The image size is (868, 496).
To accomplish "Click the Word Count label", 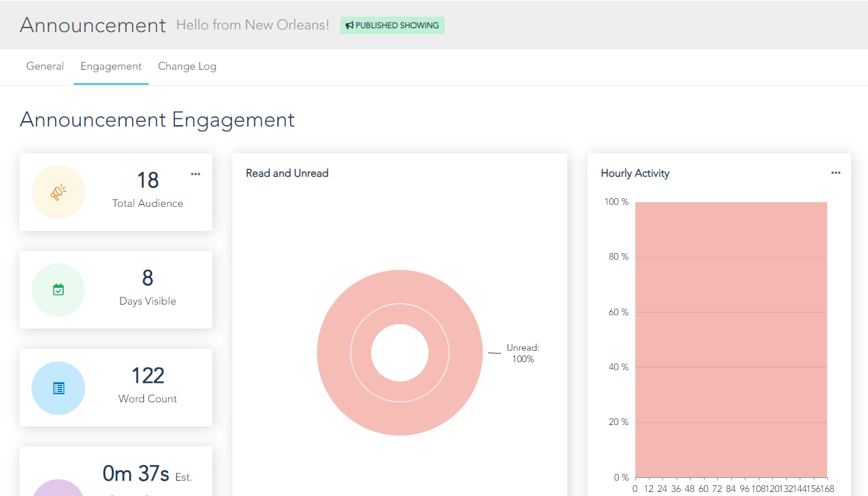I will 147,399.
